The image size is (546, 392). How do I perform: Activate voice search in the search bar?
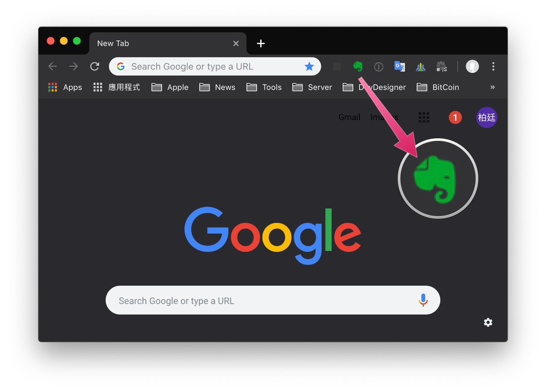423,300
